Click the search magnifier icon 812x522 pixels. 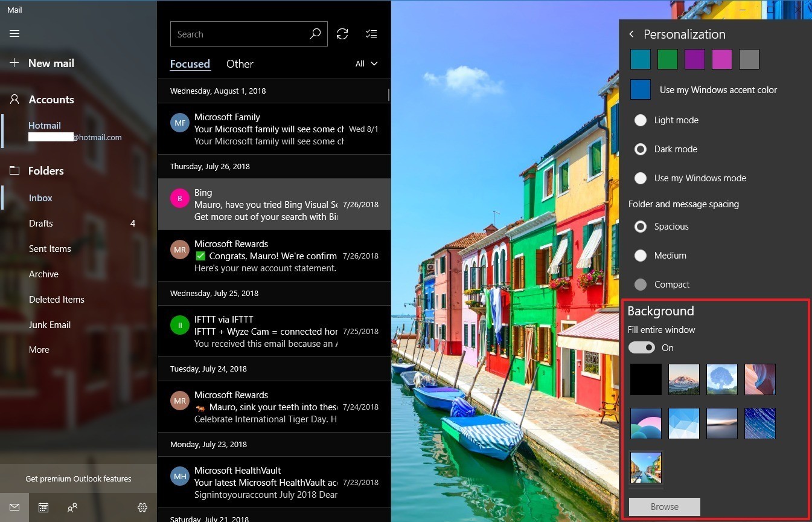[x=315, y=34]
